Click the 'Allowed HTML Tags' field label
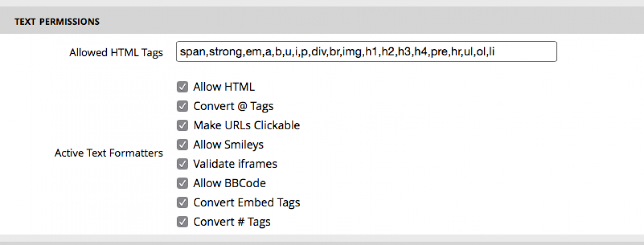 click(116, 52)
